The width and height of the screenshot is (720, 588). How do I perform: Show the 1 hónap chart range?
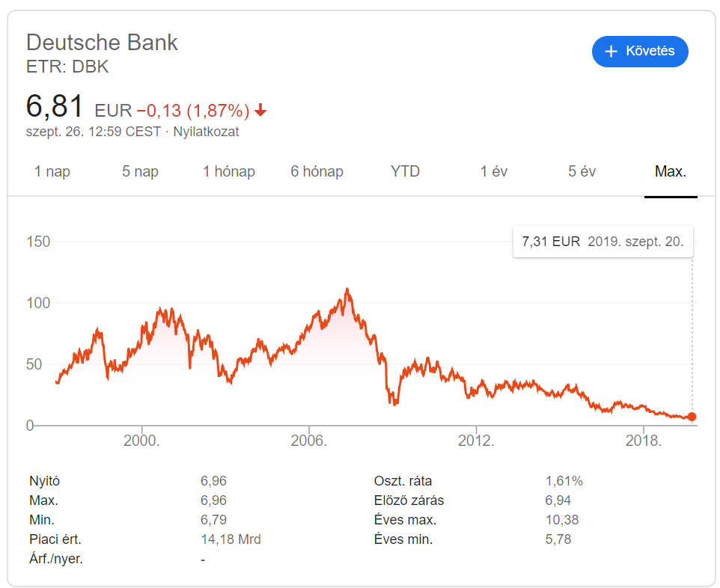[x=229, y=171]
